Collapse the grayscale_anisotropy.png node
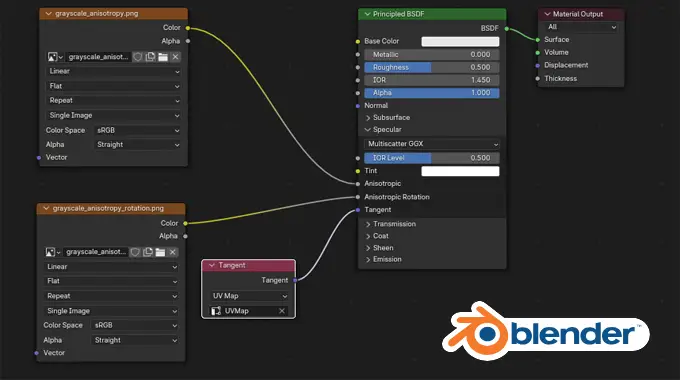Image resolution: width=680 pixels, height=380 pixels. click(x=49, y=13)
